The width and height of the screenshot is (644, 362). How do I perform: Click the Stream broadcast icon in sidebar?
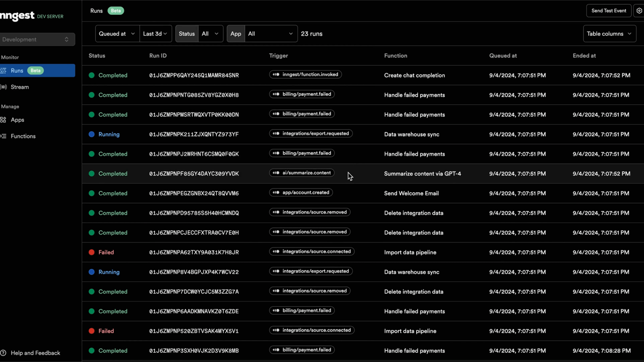(3, 87)
